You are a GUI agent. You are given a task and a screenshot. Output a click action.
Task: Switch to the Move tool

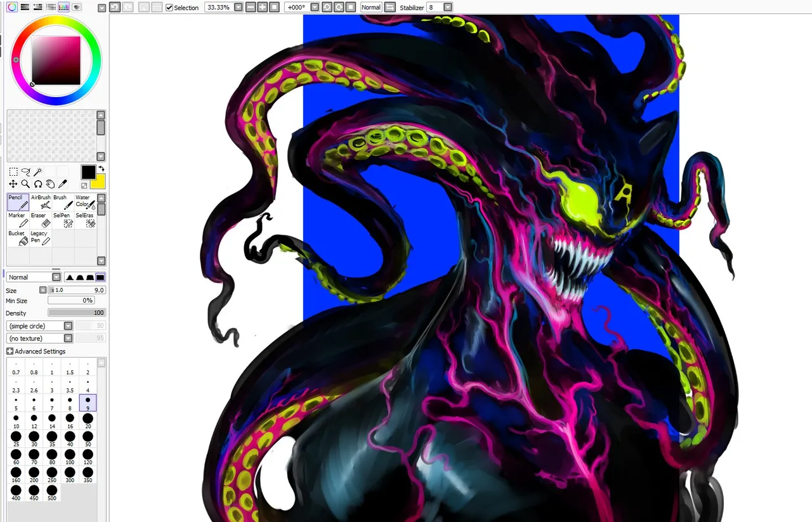tap(13, 184)
